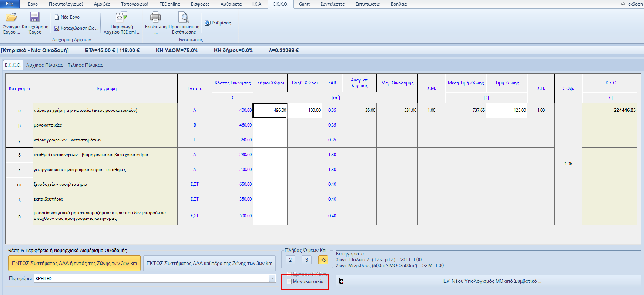Screen dimensions: 644x295
Task: Open the File menu
Action: coord(9,4)
